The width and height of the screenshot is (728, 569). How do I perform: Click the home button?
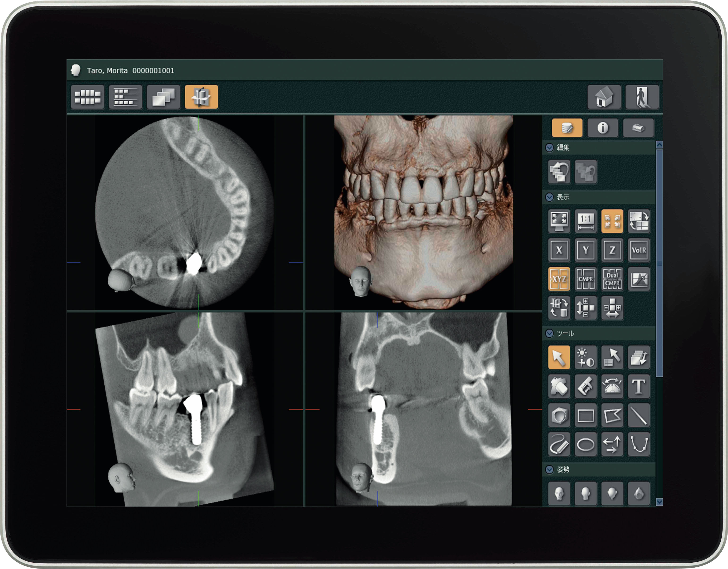604,97
